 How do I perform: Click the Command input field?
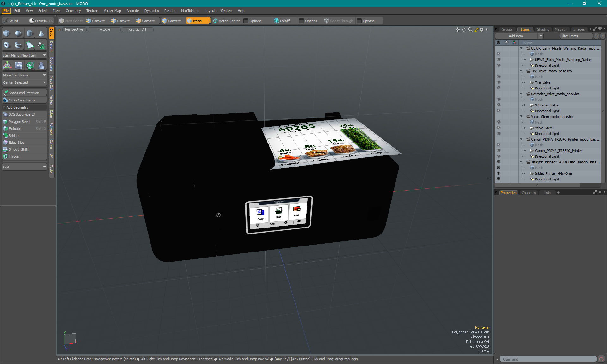point(548,359)
